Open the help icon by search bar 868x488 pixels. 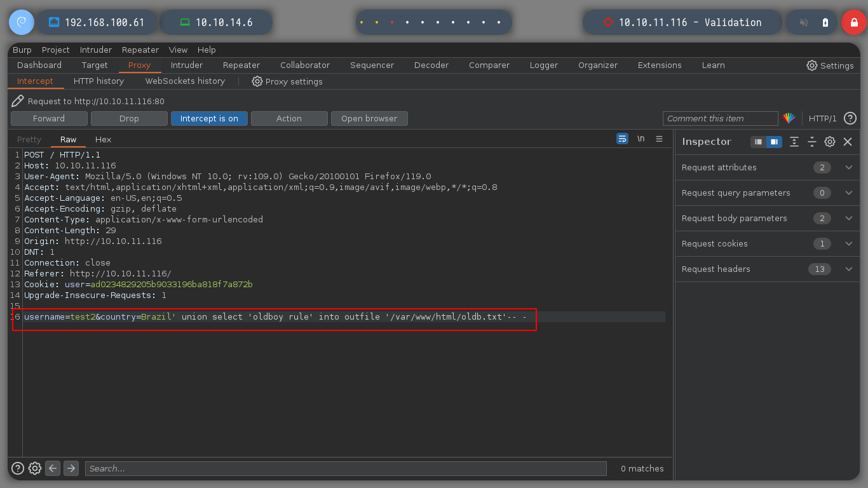pyautogui.click(x=18, y=468)
